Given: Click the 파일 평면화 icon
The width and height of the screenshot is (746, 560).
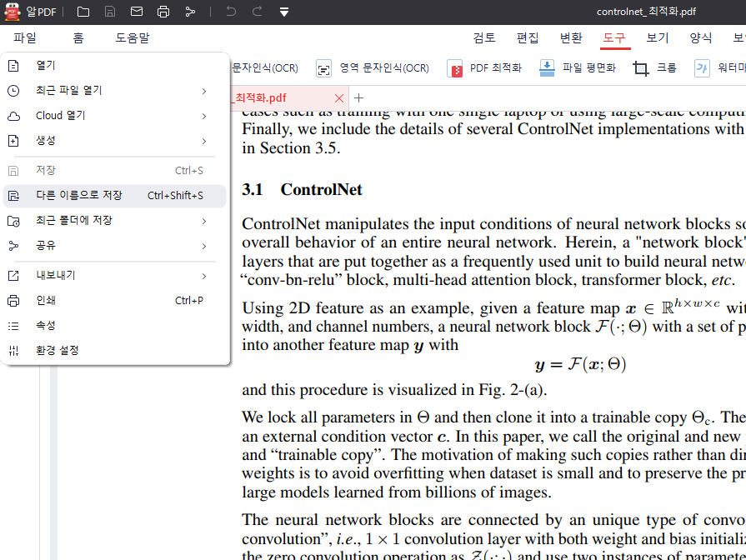Looking at the screenshot, I should click(x=547, y=68).
